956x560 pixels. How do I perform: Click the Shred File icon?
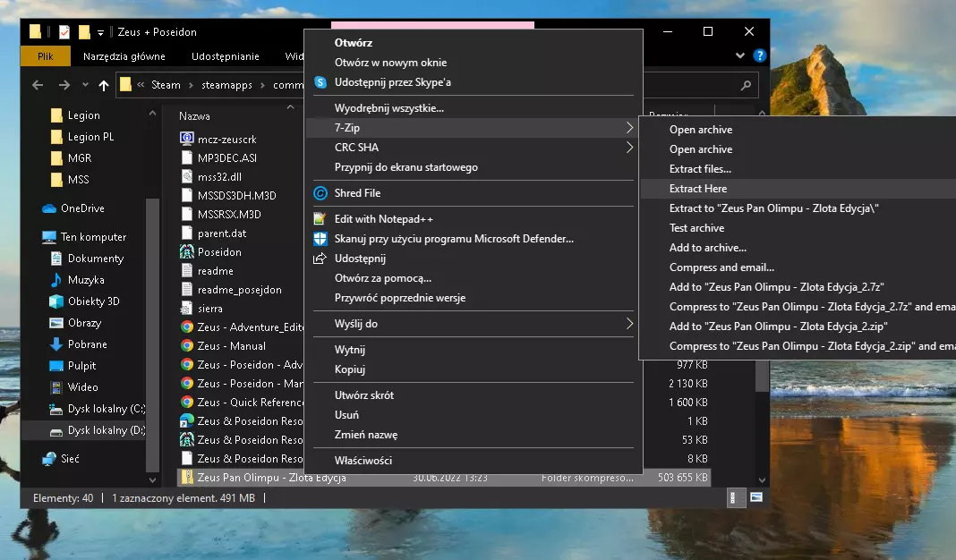[x=320, y=193]
